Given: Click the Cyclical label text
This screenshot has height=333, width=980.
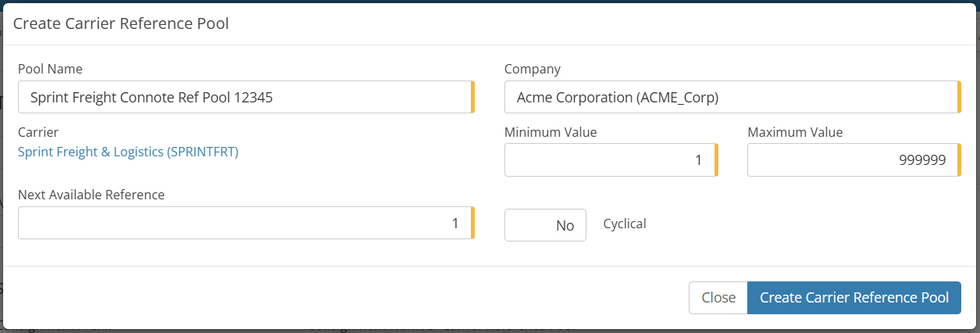Looking at the screenshot, I should tap(625, 224).
